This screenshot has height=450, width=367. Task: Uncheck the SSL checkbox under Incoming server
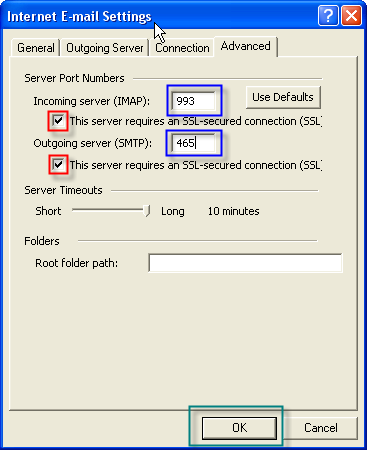click(58, 120)
